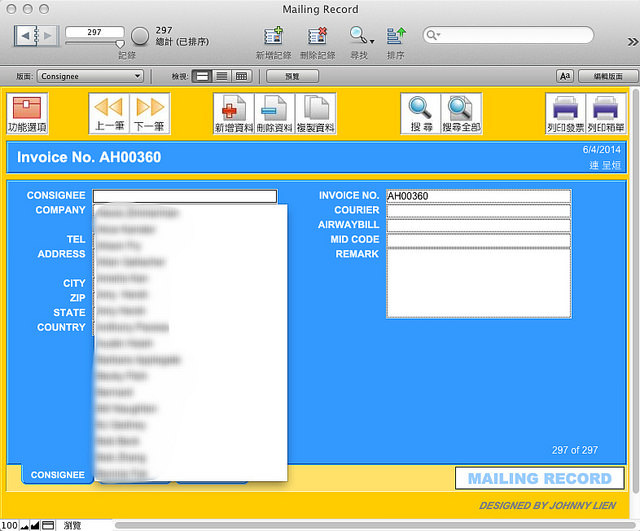Go to next record with book arrow

pyautogui.click(x=47, y=36)
